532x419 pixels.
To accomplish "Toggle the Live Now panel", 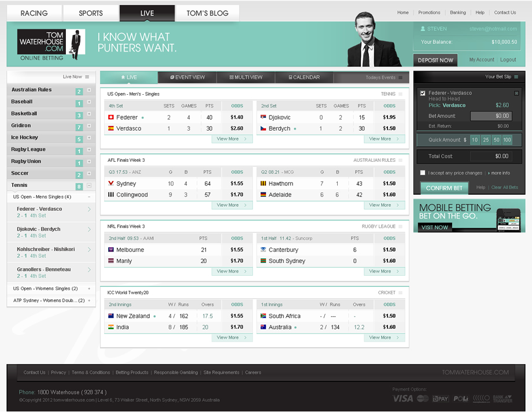I will 87,77.
